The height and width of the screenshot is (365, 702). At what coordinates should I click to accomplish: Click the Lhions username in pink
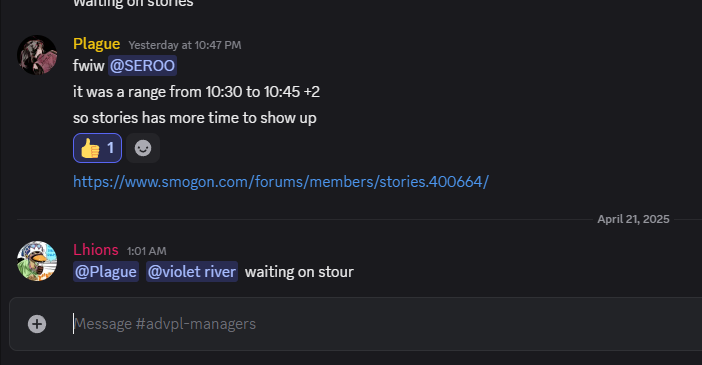pos(96,250)
